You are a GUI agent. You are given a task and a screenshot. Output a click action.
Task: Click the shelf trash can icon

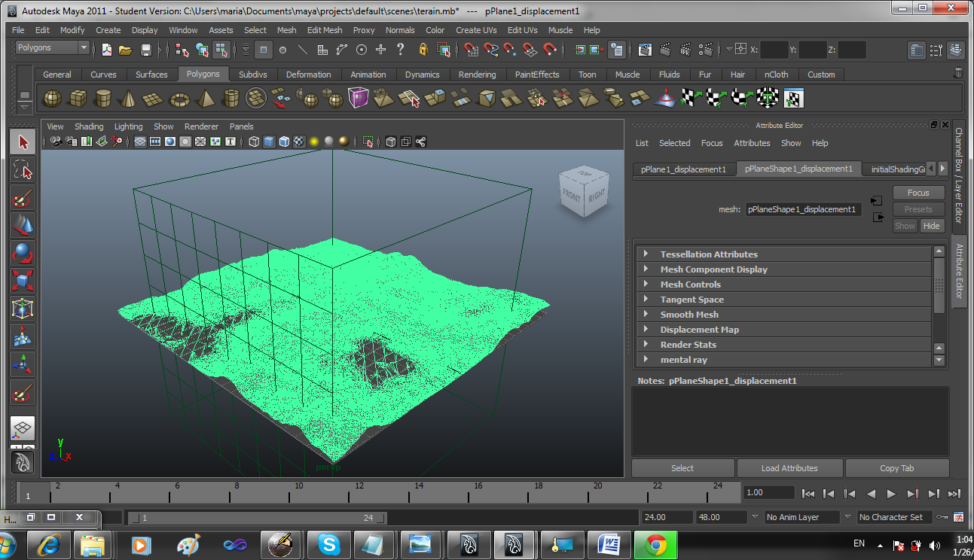coord(958,74)
